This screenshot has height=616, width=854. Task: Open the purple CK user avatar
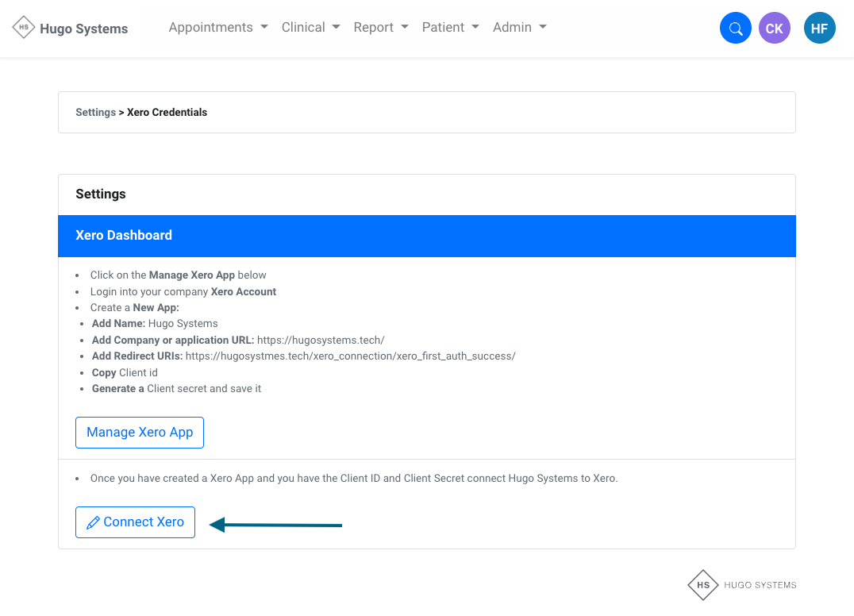[774, 29]
